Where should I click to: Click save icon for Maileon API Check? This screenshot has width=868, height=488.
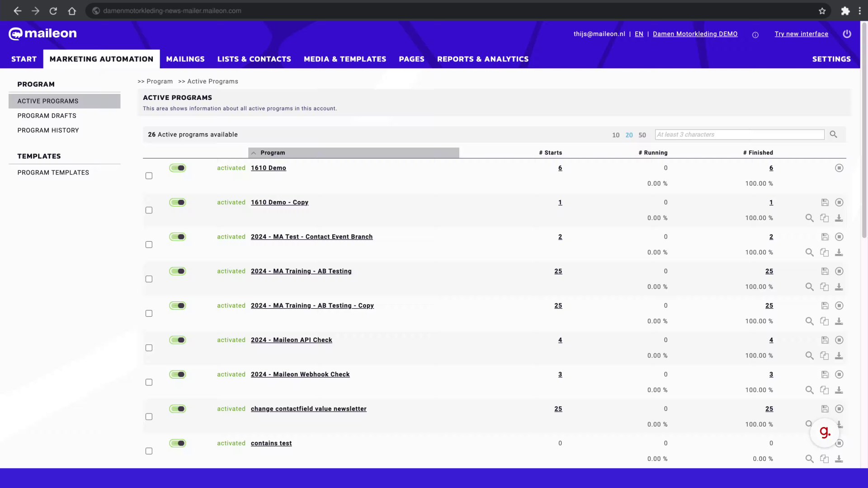tap(825, 340)
